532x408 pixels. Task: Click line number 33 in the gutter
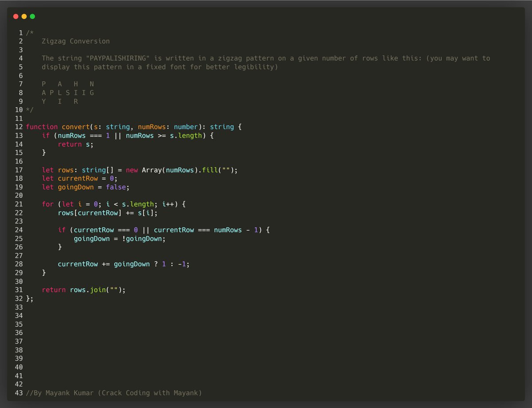click(x=19, y=307)
